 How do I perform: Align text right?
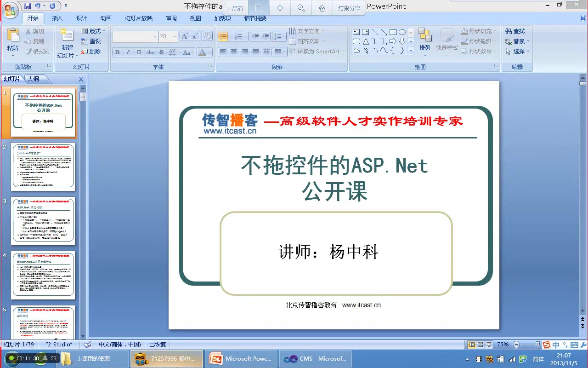tap(245, 52)
